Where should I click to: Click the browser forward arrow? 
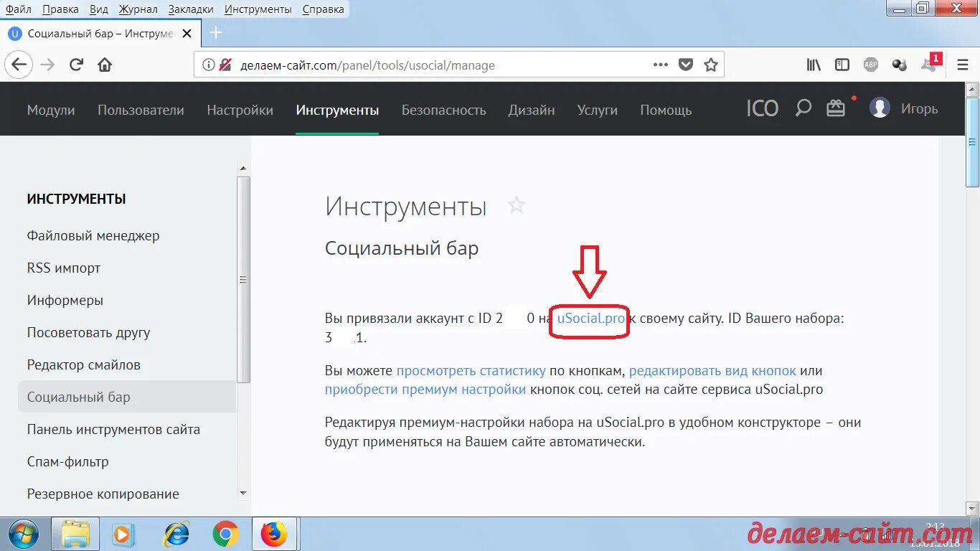coord(47,65)
